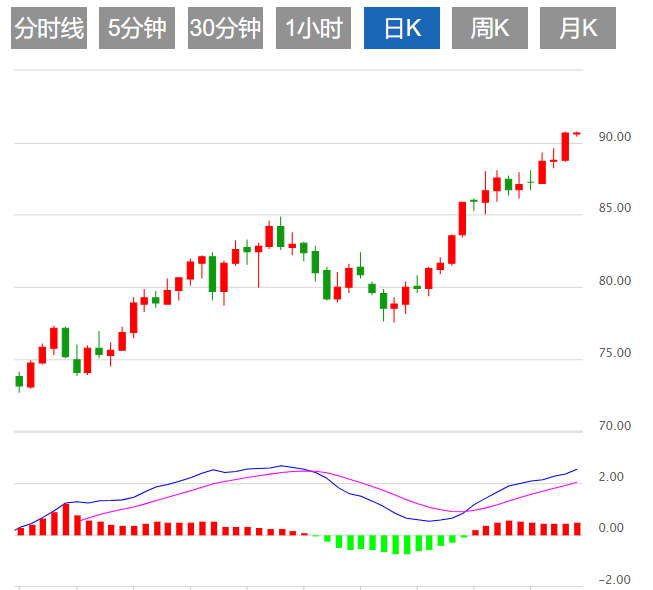The height and width of the screenshot is (590, 653).
Task: Click the 75.00 price axis label
Action: pyautogui.click(x=615, y=353)
